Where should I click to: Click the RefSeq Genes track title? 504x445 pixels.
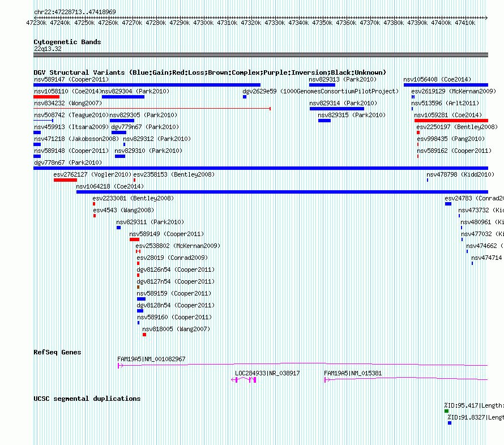(57, 352)
